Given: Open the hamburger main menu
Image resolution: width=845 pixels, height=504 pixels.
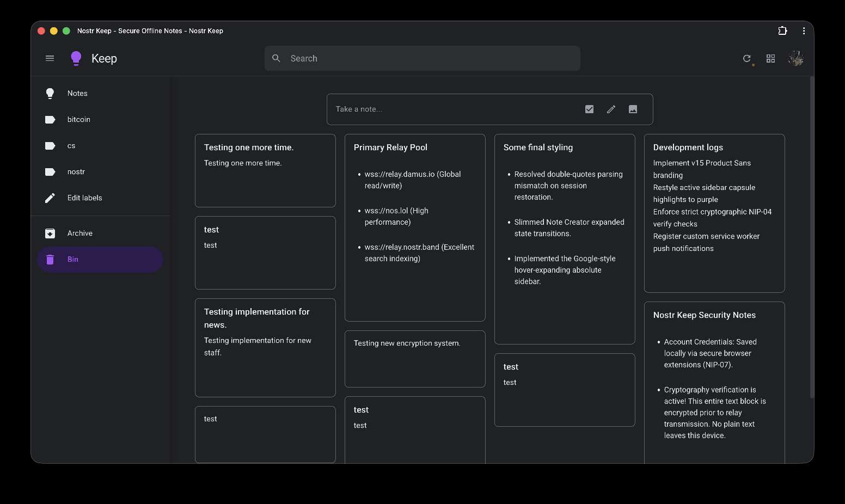Looking at the screenshot, I should [x=50, y=58].
